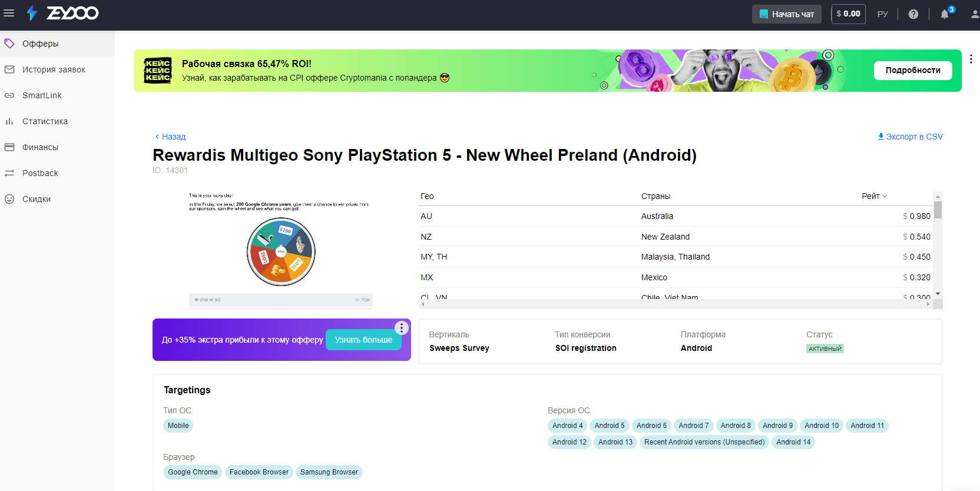Click the Android 13 version tag
Viewport: 980px width, 491px height.
615,442
